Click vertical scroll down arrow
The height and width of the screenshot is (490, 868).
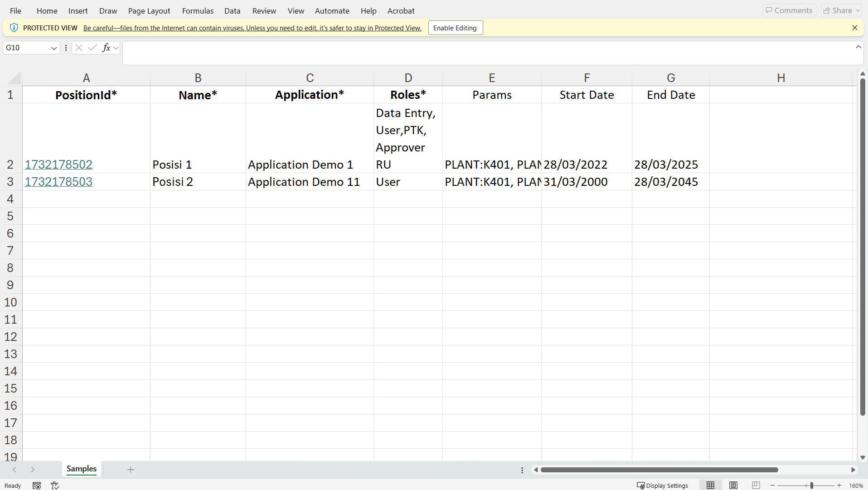[x=863, y=457]
